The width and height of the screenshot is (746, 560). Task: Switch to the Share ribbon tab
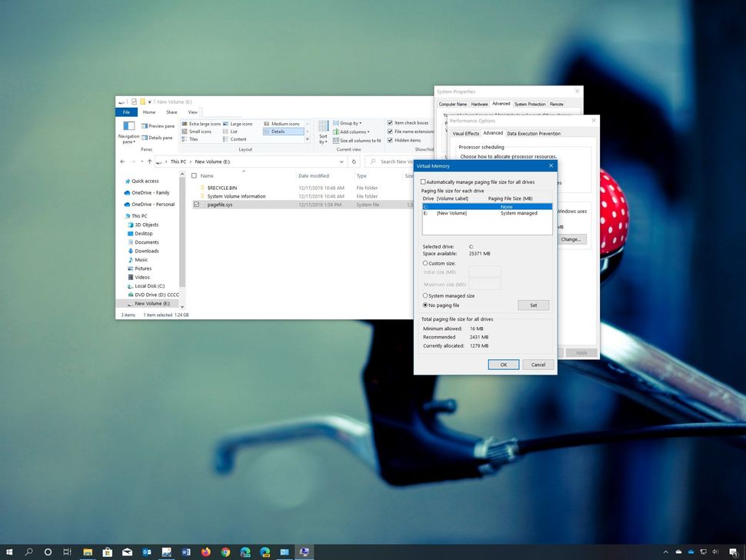click(x=171, y=112)
